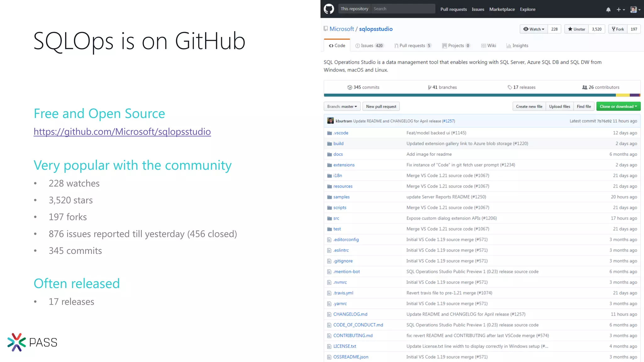Open latest commit hash 7b76d92
Viewport: 644px width, 362px height.
click(x=604, y=121)
